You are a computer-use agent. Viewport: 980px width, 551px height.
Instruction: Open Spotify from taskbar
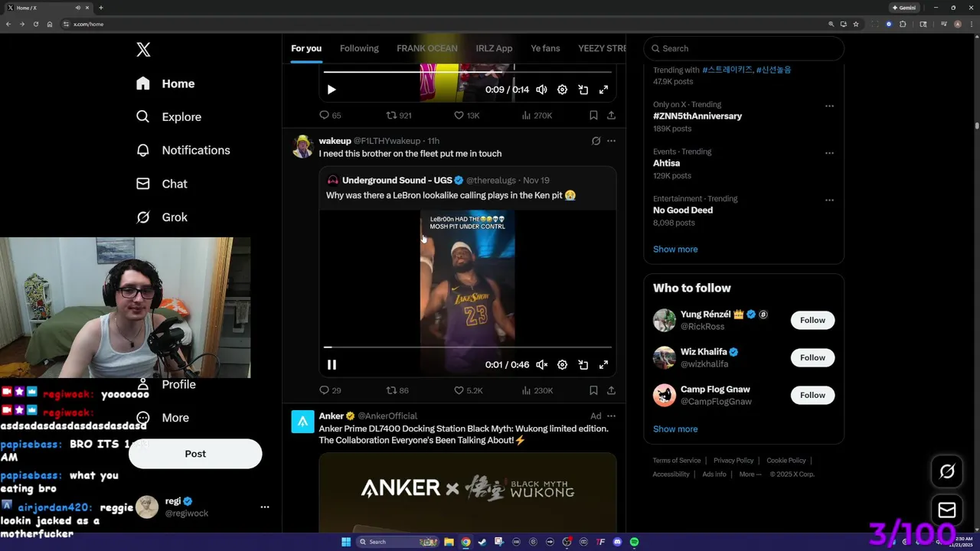point(634,542)
